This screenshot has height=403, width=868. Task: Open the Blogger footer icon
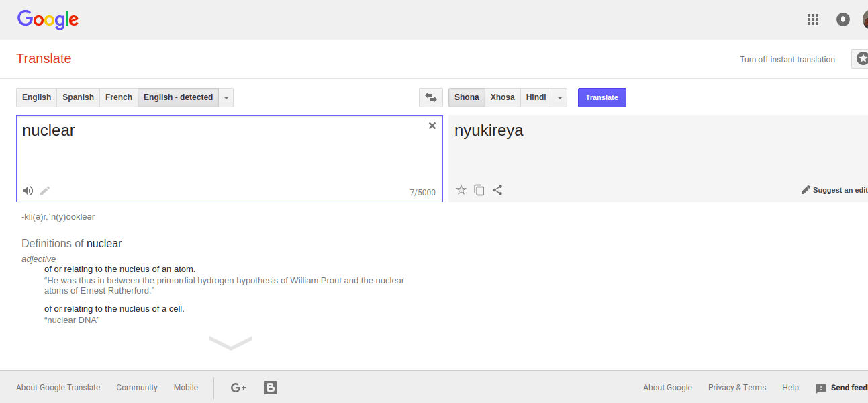point(271,388)
